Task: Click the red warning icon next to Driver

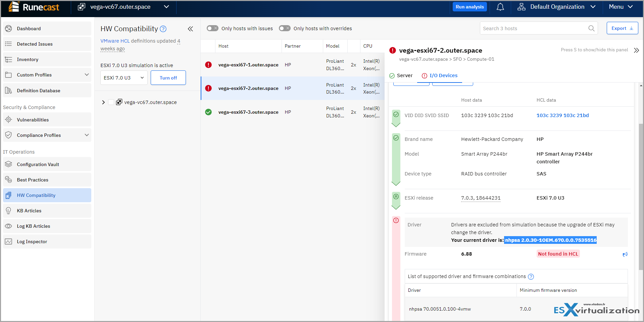Action: tap(396, 220)
